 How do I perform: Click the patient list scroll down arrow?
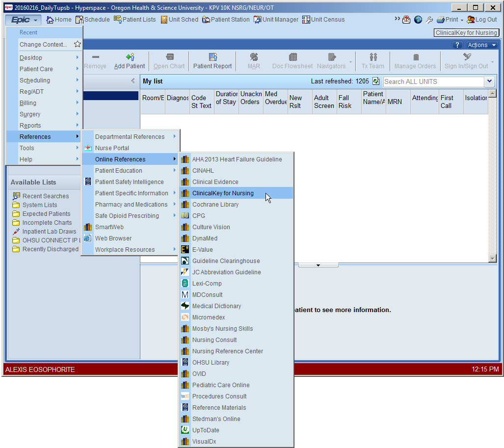tap(492, 258)
